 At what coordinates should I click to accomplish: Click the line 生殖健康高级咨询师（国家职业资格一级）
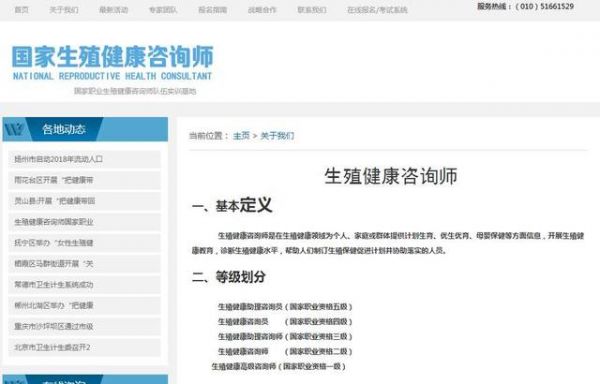(279, 366)
